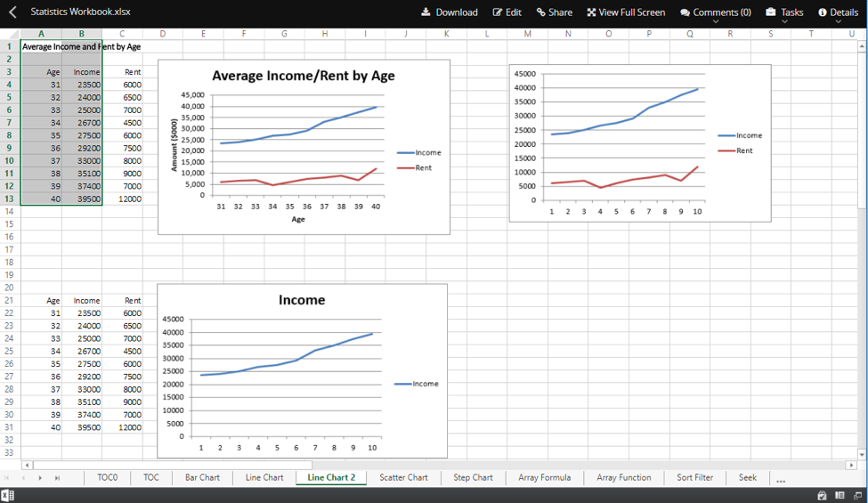Click the Share button

[554, 12]
